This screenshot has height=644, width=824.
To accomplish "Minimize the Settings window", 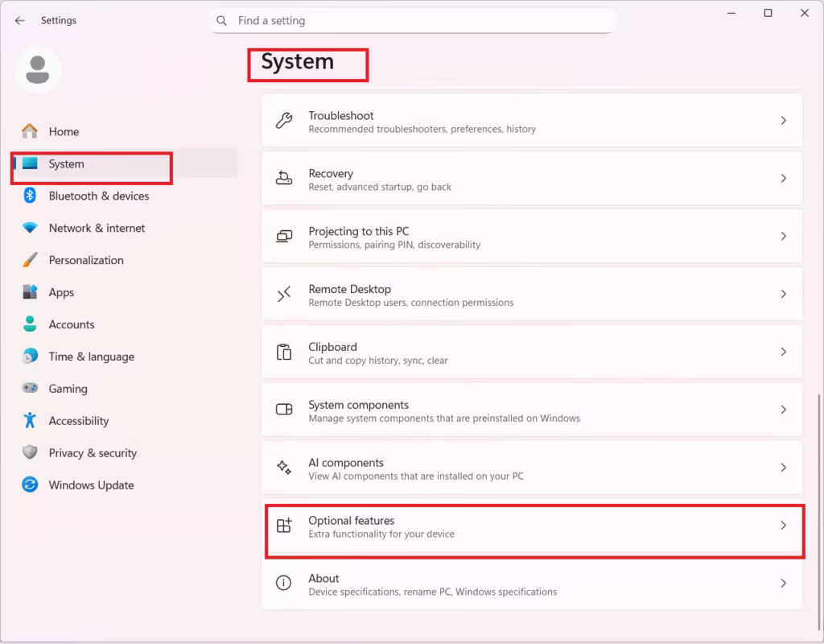I will point(731,13).
